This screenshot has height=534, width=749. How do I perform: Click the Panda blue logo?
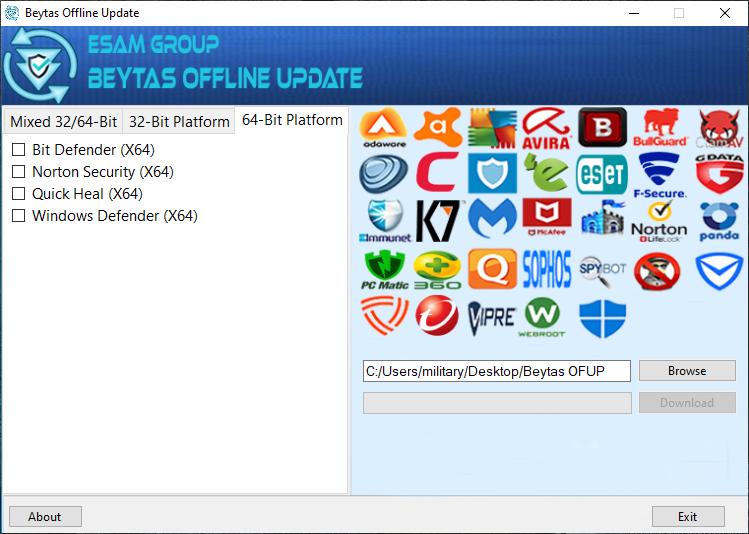[x=719, y=221]
